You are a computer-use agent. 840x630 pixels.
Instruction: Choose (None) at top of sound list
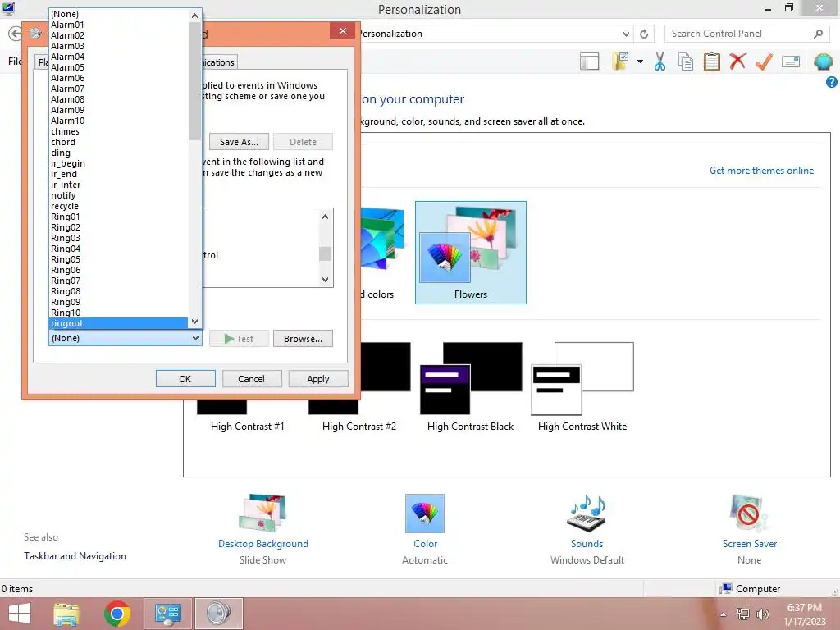pyautogui.click(x=118, y=14)
